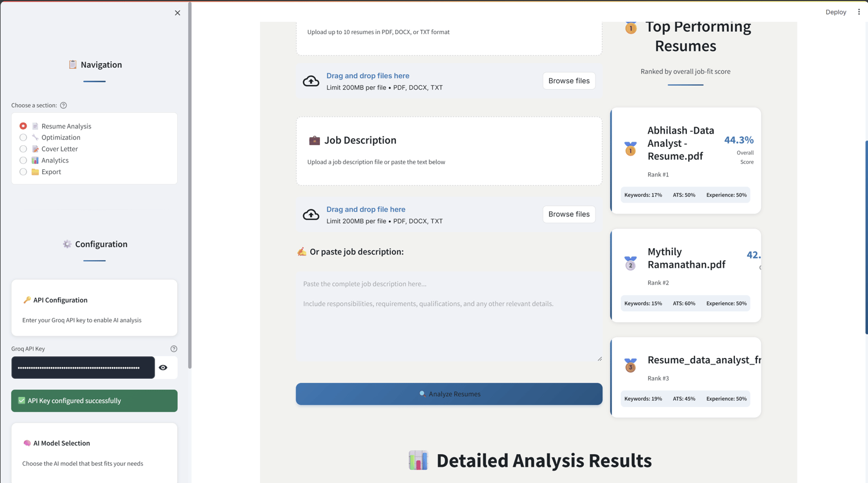Click "Experience: 50%" on the Abhilash card
The width and height of the screenshot is (868, 483).
pos(726,195)
